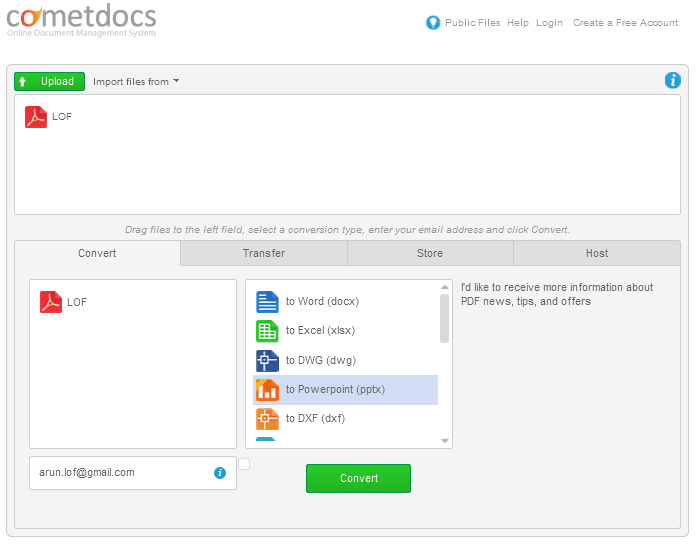The image size is (697, 545).
Task: Switch to the Convert tab
Action: 97,253
